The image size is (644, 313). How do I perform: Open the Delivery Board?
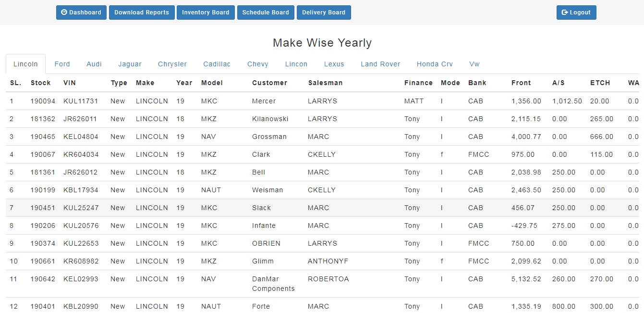pyautogui.click(x=324, y=13)
